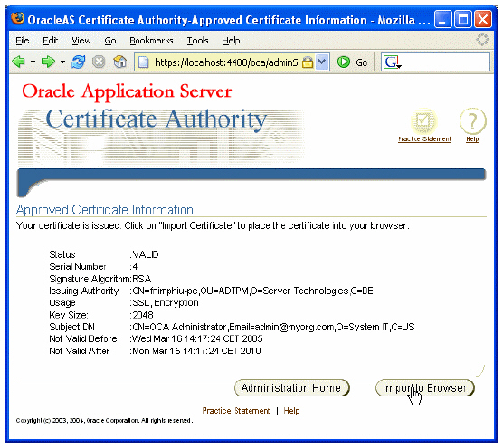Open the Help menu in menu bar
The image size is (503, 448).
[x=231, y=41]
